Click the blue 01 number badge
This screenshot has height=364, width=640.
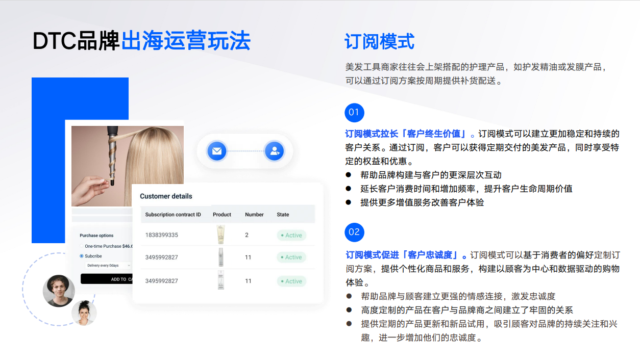point(354,112)
